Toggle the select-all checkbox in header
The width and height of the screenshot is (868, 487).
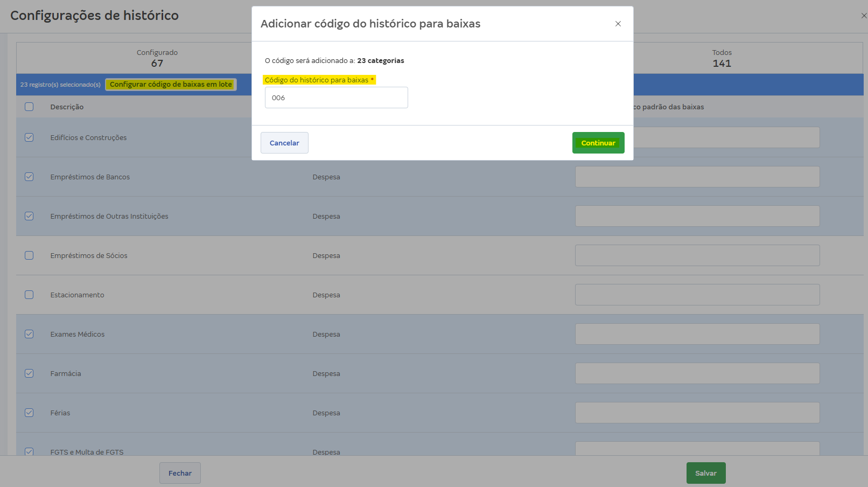point(29,107)
